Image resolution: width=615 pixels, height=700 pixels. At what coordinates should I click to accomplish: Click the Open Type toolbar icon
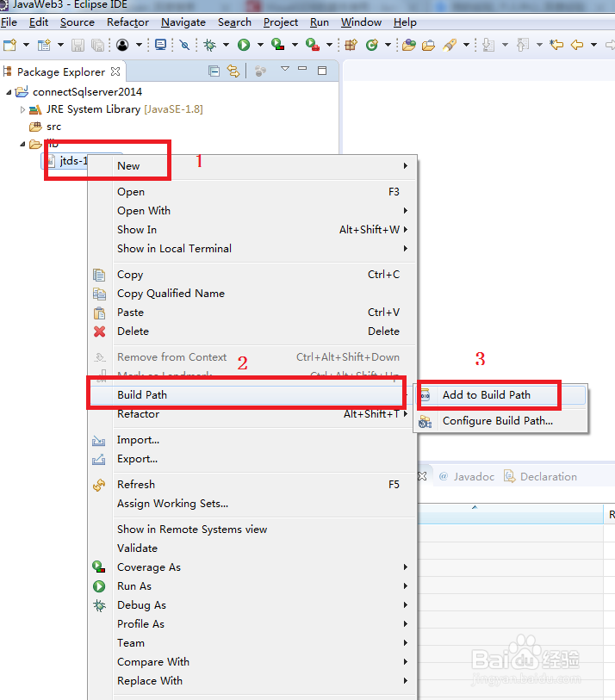[x=408, y=45]
